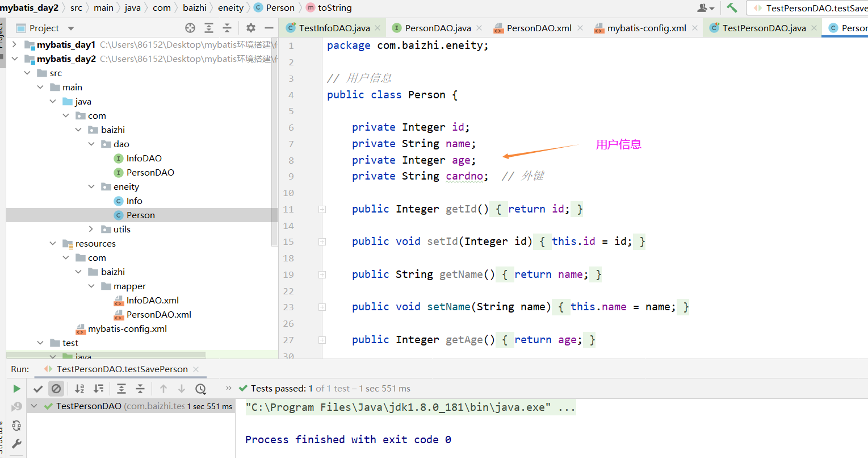Sort test results by duration

(99, 389)
